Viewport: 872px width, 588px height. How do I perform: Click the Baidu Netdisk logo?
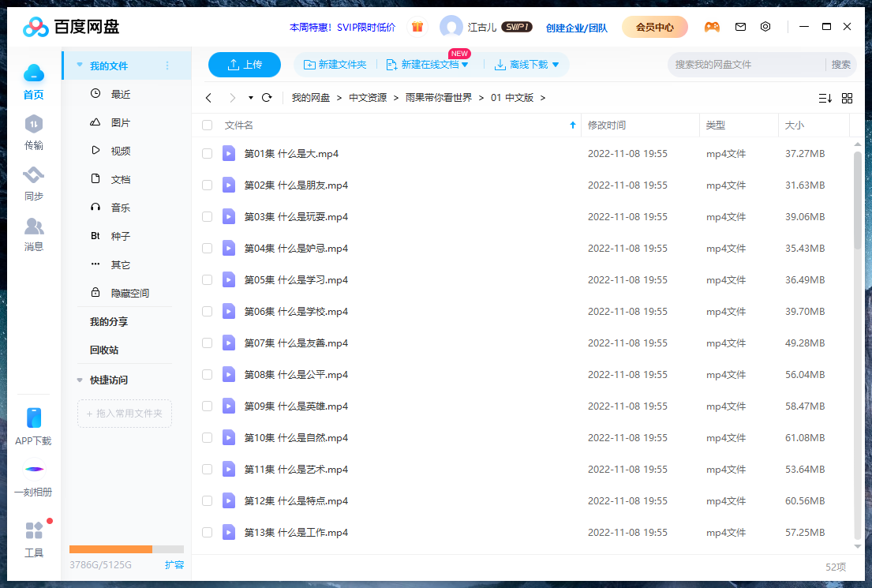click(71, 27)
